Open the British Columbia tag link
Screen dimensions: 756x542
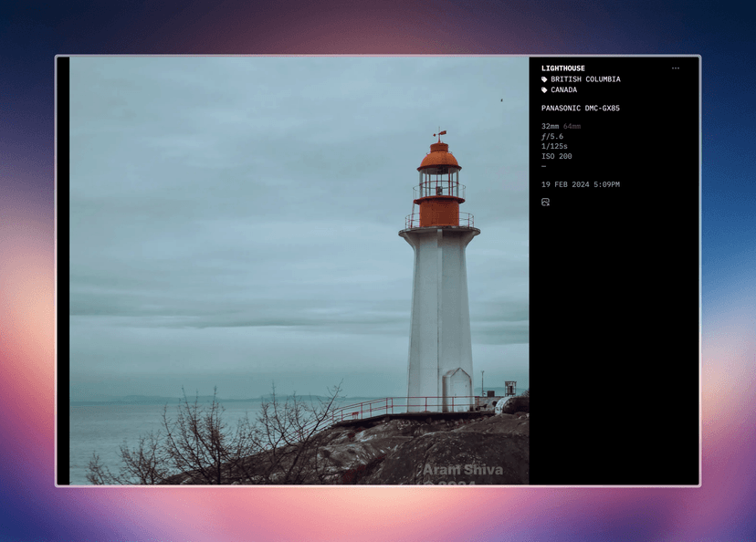585,79
